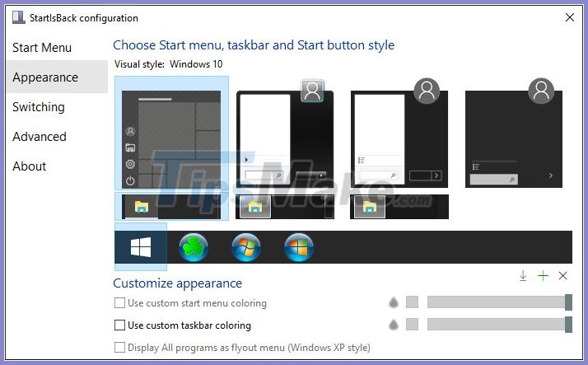Open the taskbar color swatch

tap(412, 324)
